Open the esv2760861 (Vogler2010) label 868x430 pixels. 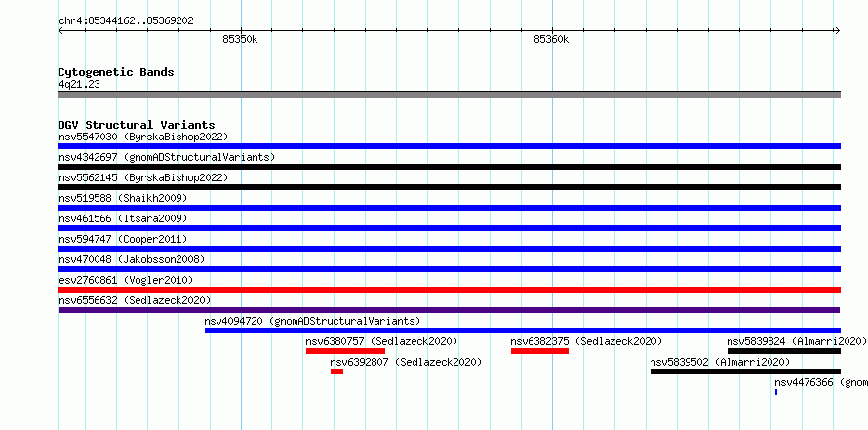(x=126, y=280)
